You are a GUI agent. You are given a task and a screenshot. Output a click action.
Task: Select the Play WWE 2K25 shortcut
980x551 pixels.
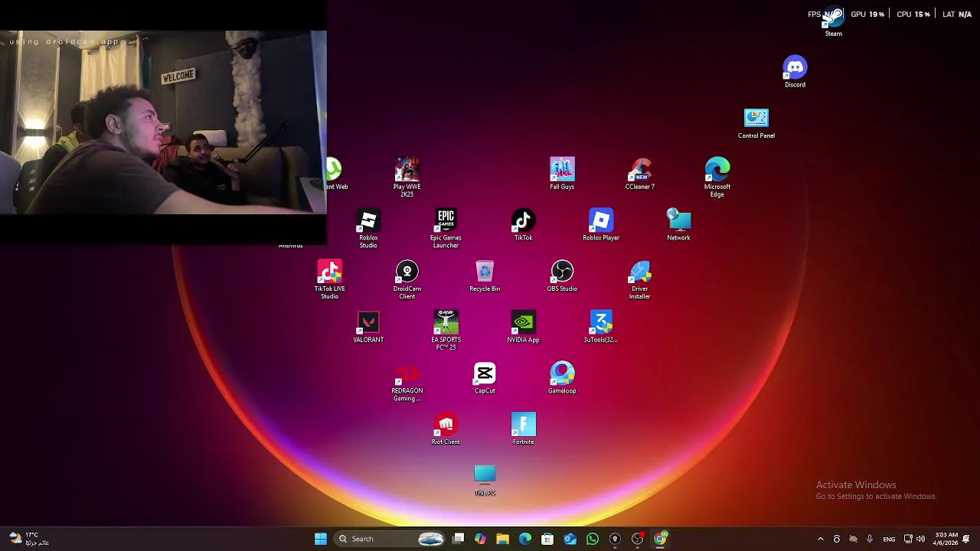[407, 178]
